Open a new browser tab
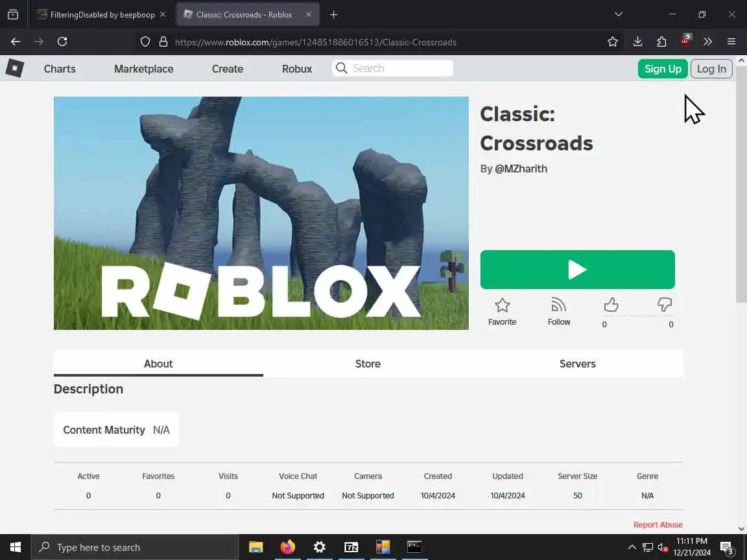The width and height of the screenshot is (747, 560). point(333,15)
